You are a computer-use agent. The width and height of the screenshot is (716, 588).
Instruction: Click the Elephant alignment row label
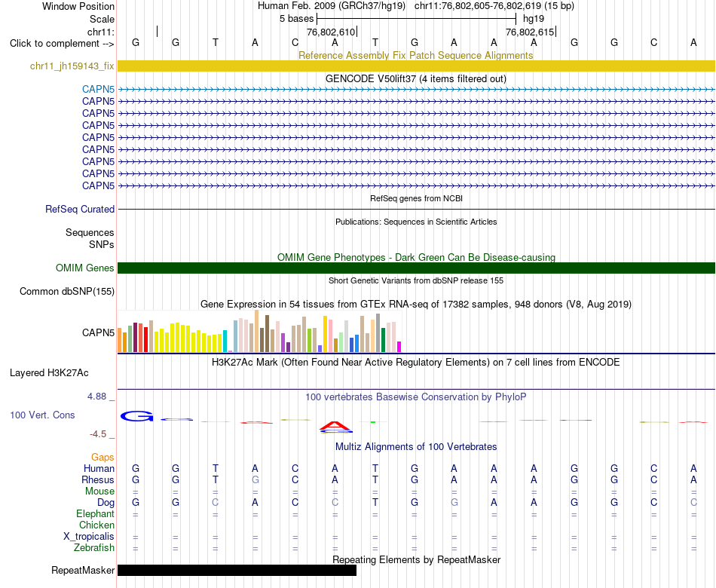[x=95, y=514]
